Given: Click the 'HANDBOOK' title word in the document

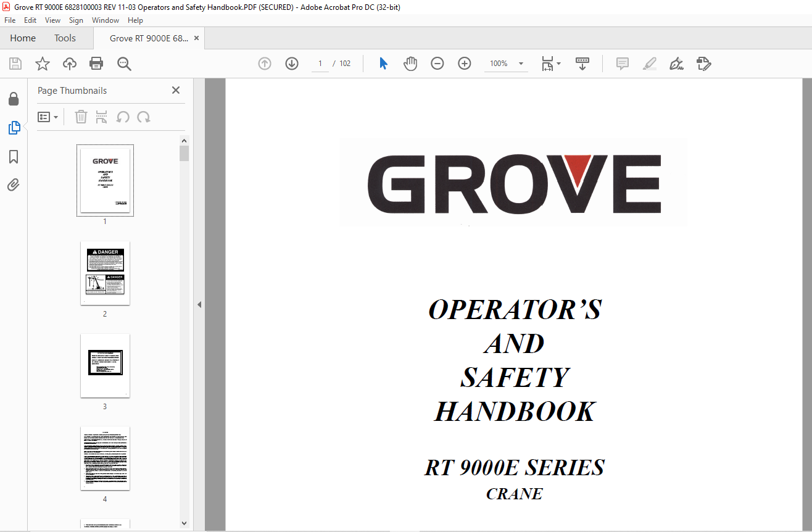Looking at the screenshot, I should pyautogui.click(x=515, y=412).
